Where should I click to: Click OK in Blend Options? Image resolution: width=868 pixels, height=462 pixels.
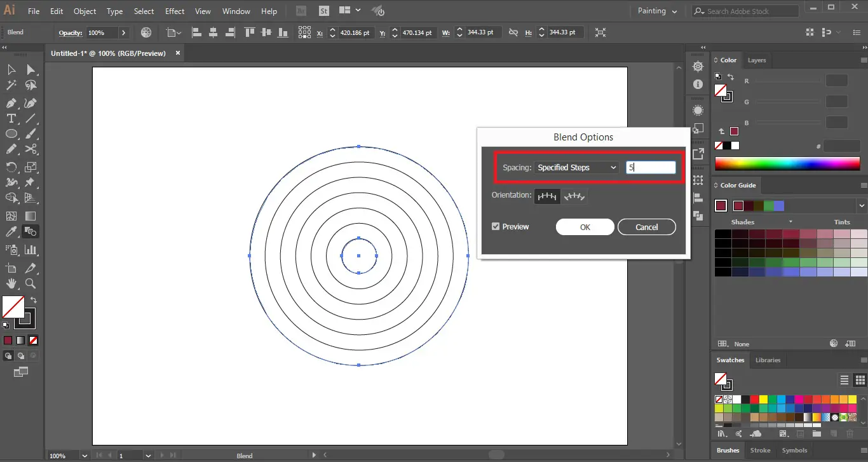[585, 228]
